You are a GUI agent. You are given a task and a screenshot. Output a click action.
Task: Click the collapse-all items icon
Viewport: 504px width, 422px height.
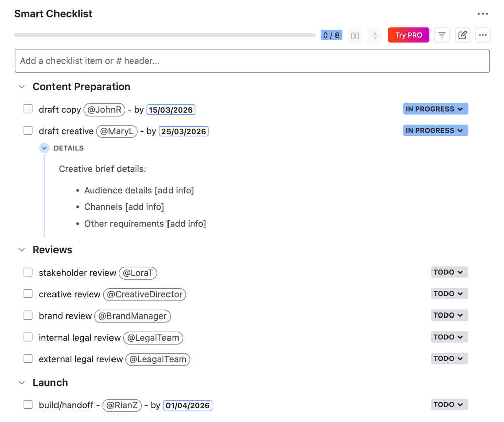click(x=374, y=35)
